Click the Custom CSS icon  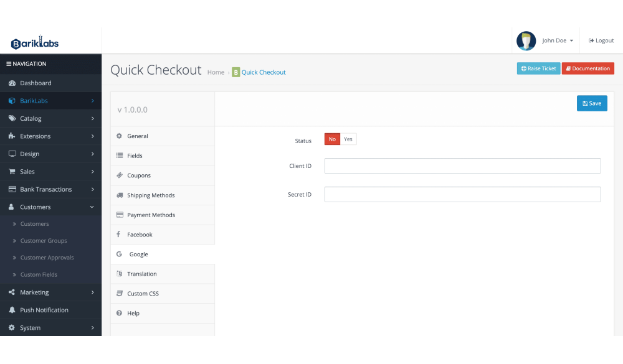click(120, 294)
